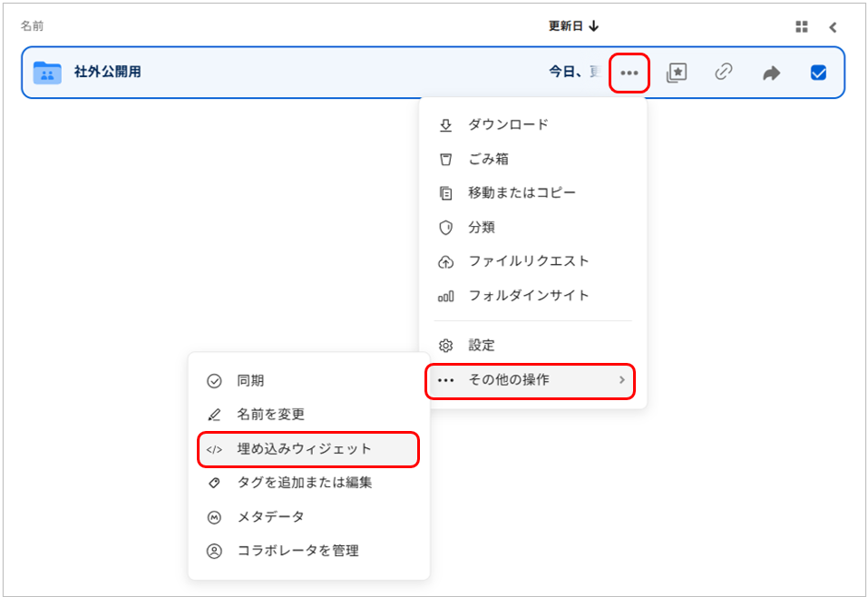Click the three-dots more options icon
The image size is (868, 597).
[629, 73]
